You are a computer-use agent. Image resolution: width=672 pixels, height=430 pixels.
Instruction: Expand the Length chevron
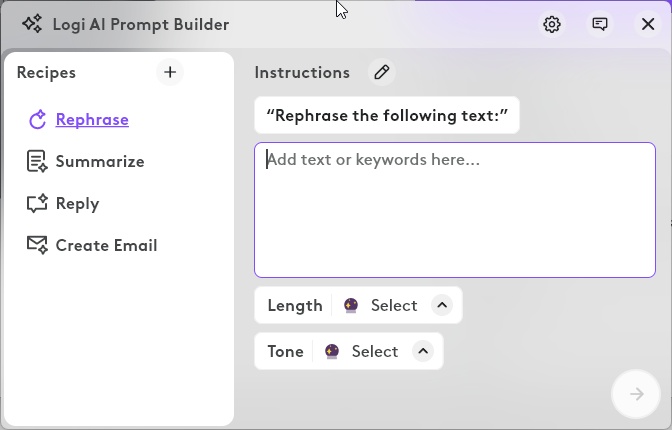(442, 305)
